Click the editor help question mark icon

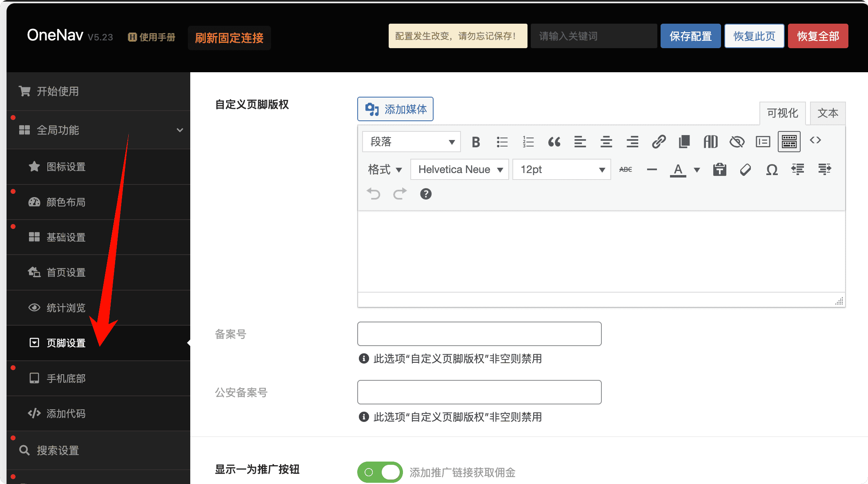click(425, 194)
